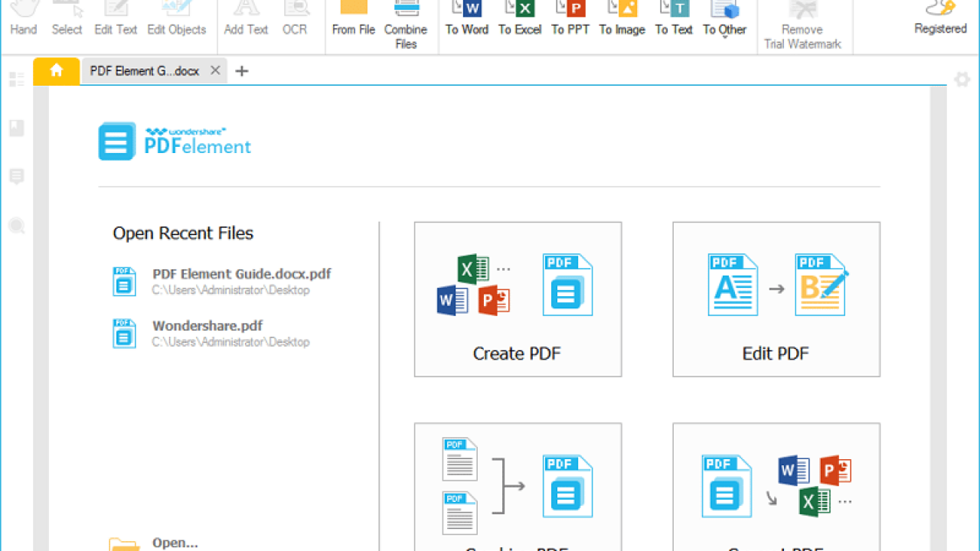Open settings gear at right edge
Viewport: 980px width, 551px height.
point(962,79)
